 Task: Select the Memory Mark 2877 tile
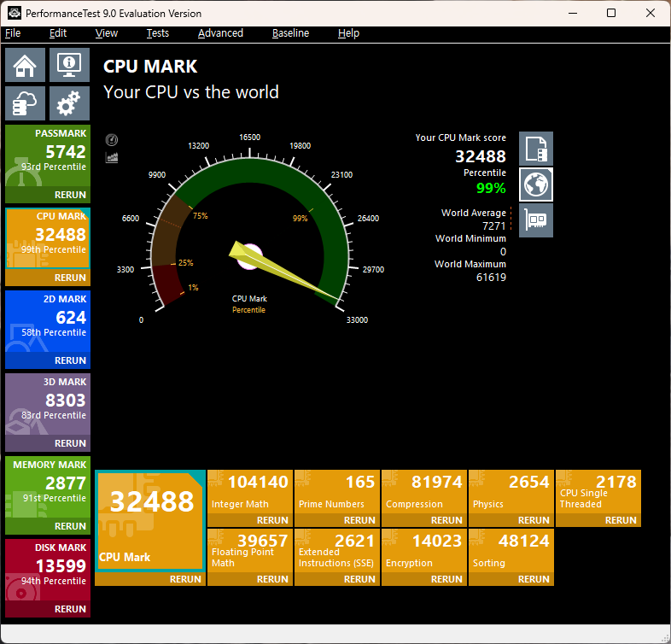(48, 487)
